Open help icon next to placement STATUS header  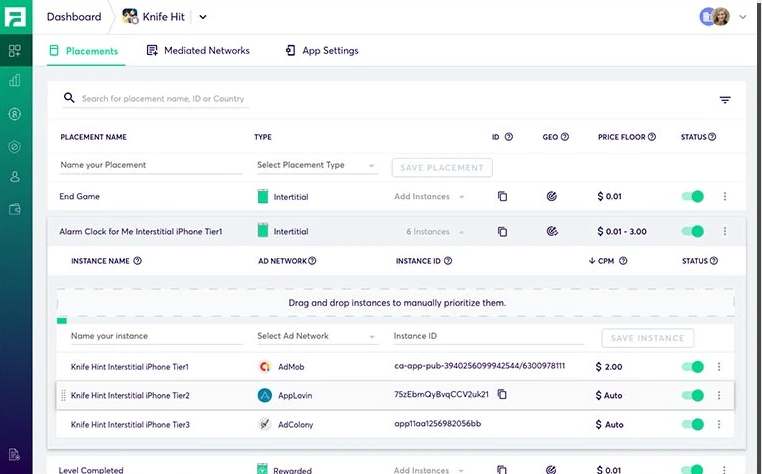pyautogui.click(x=712, y=137)
